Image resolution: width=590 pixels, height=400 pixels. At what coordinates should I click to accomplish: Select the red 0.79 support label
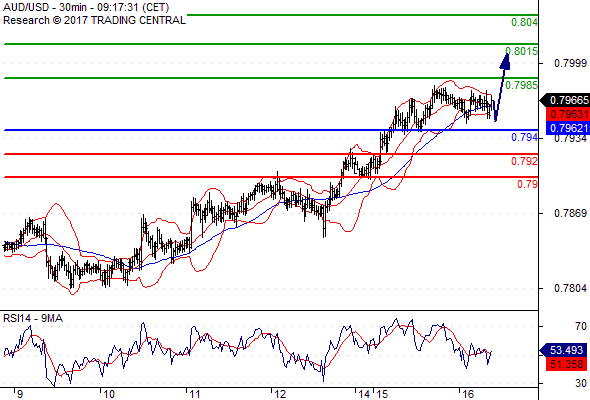pos(527,184)
